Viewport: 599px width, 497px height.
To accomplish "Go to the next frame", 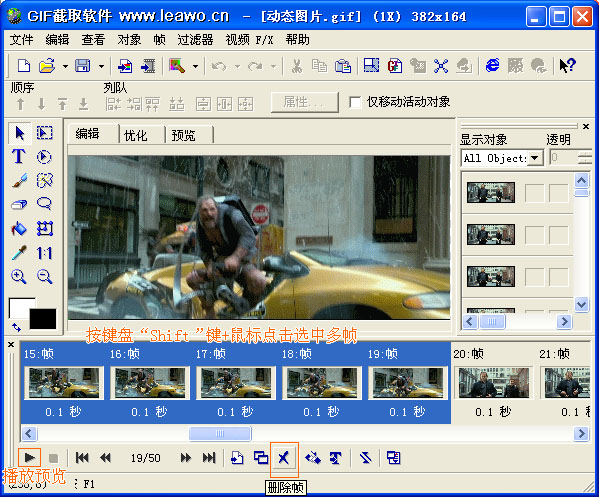I will click(x=186, y=458).
